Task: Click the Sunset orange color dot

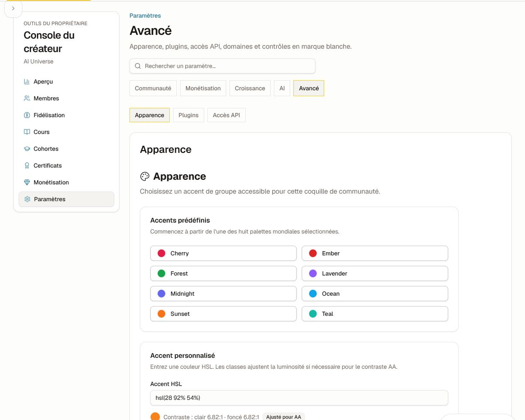Action: 161,314
